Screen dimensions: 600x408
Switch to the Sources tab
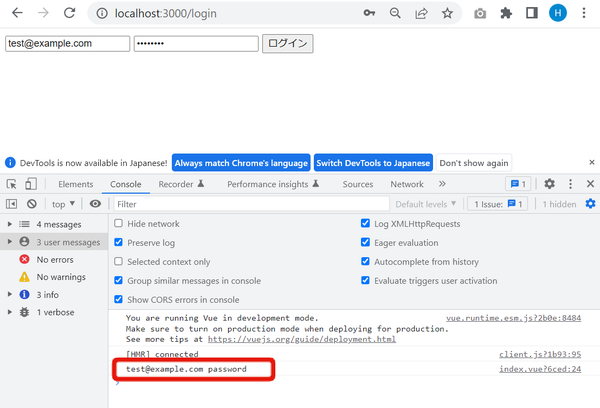point(358,184)
